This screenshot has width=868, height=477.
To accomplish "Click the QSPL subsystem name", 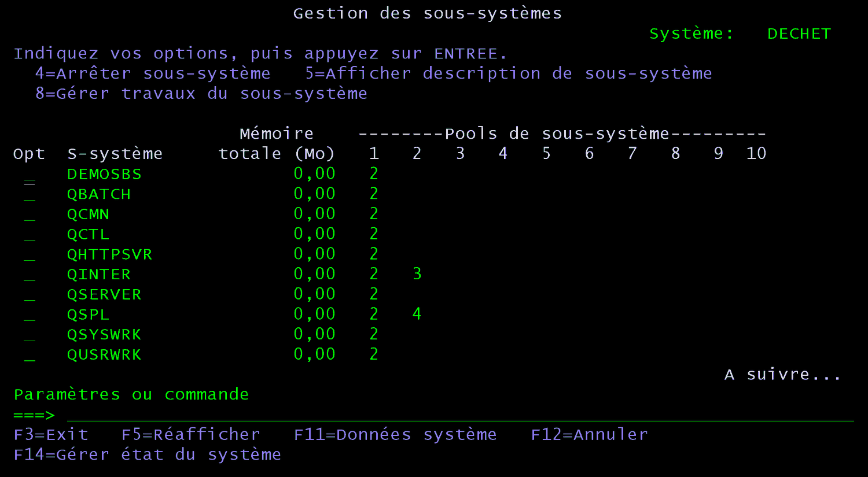I will click(88, 315).
